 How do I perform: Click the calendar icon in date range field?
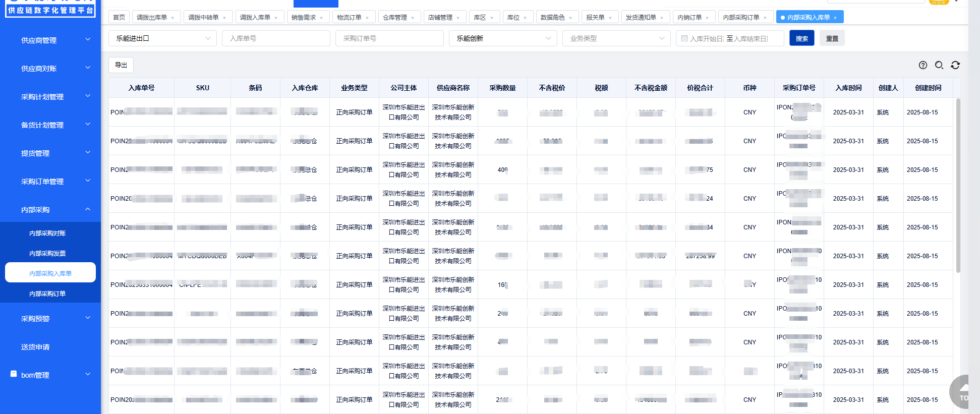(684, 38)
